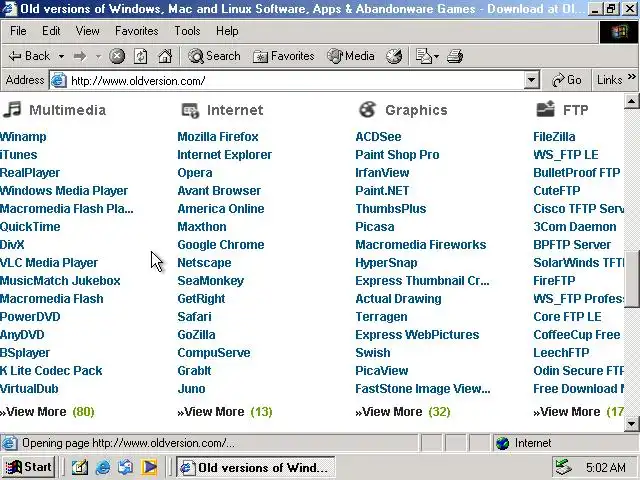Expand the Mail button dropdown arrow
This screenshot has width=640, height=480.
(437, 56)
